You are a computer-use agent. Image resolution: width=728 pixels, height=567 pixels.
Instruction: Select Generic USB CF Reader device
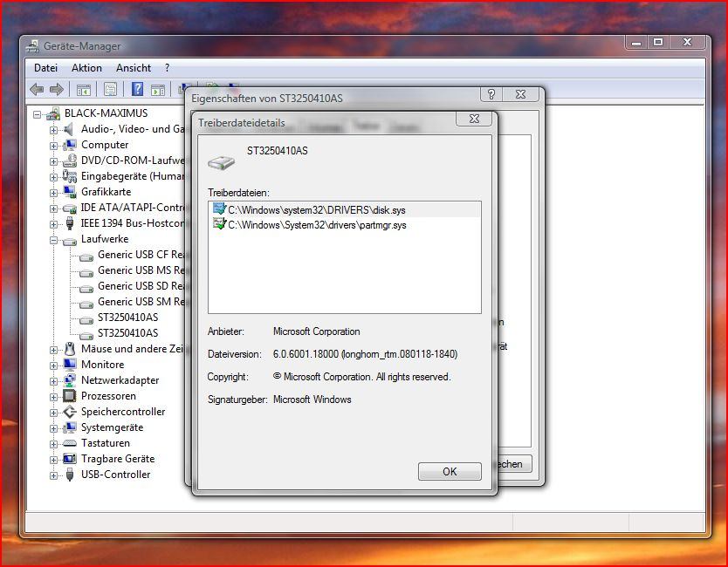[141, 255]
